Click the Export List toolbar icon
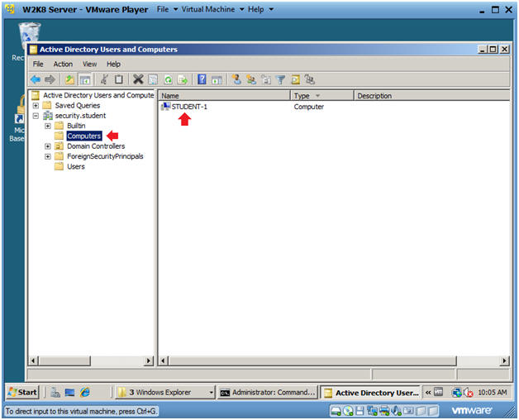The width and height of the screenshot is (519, 420). [183, 79]
